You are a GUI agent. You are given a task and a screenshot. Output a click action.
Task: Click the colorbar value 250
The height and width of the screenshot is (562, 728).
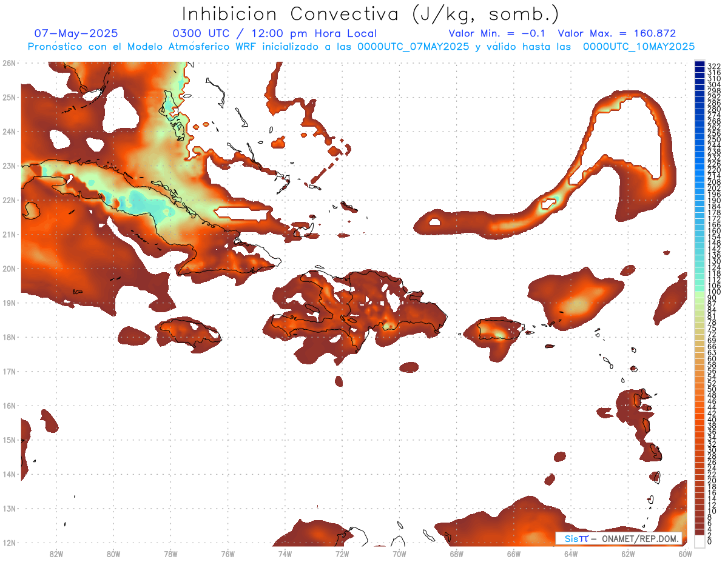click(x=714, y=139)
